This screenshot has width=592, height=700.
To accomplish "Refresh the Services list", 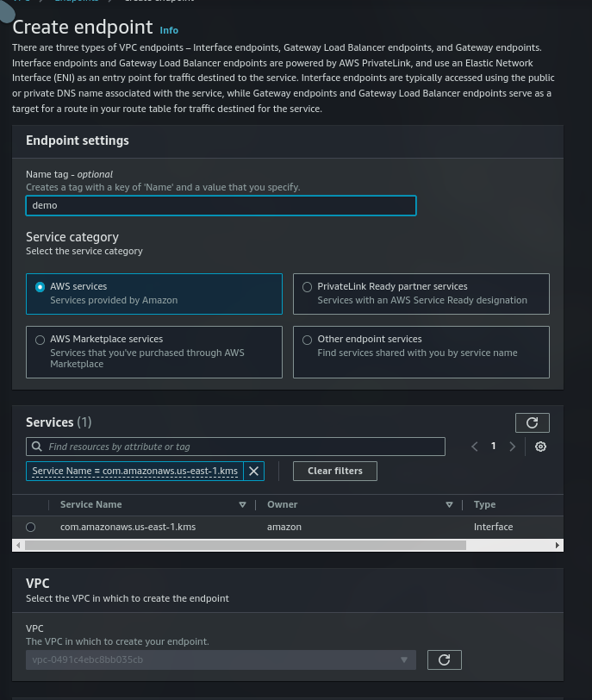I will pos(533,422).
